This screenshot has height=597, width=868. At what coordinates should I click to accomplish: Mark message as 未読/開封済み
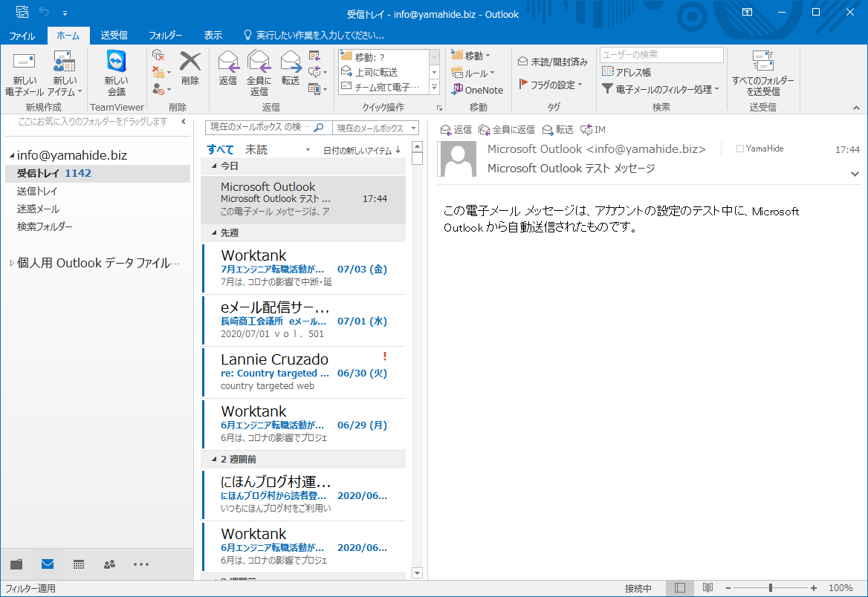click(x=558, y=61)
